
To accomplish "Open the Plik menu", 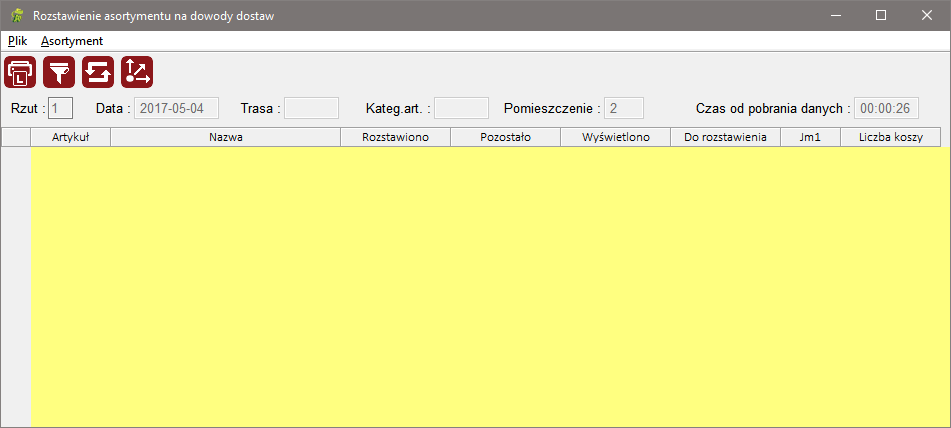I will [x=17, y=41].
